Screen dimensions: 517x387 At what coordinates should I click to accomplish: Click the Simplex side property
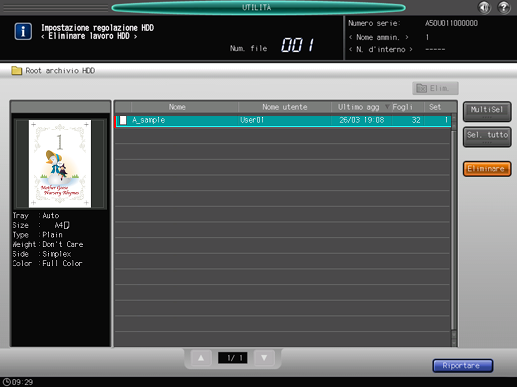click(x=57, y=254)
